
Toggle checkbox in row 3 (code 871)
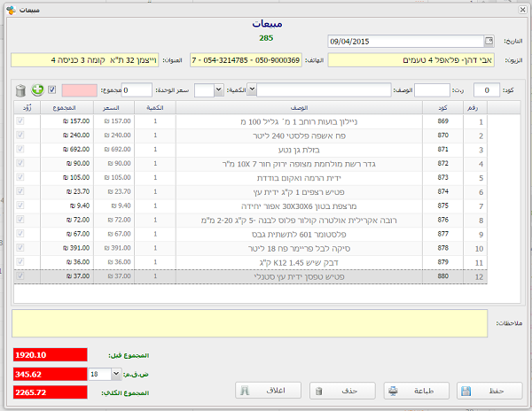20,149
